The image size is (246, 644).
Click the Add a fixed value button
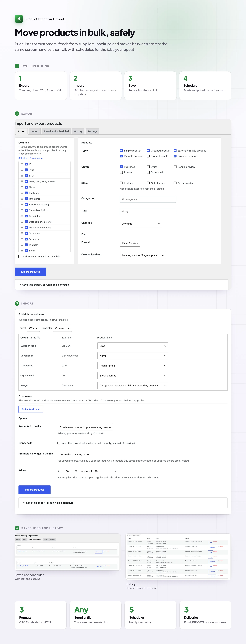(31, 409)
